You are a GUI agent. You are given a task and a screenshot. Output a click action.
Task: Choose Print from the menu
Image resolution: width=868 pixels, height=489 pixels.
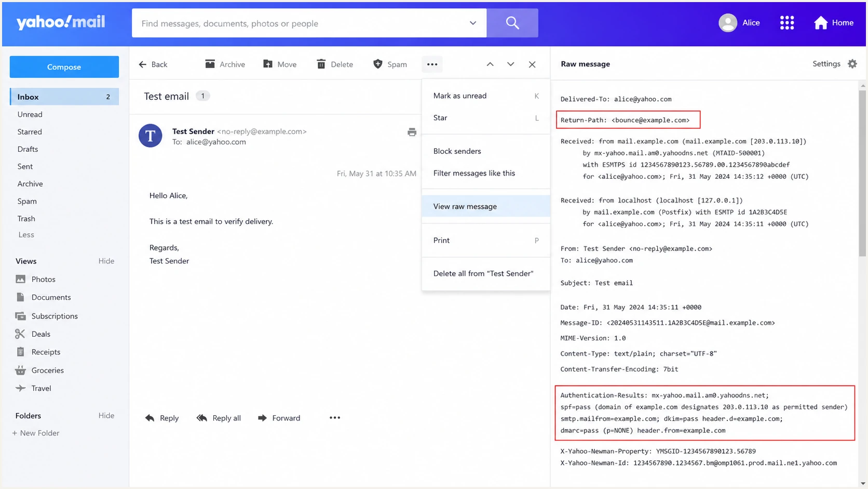(486, 240)
